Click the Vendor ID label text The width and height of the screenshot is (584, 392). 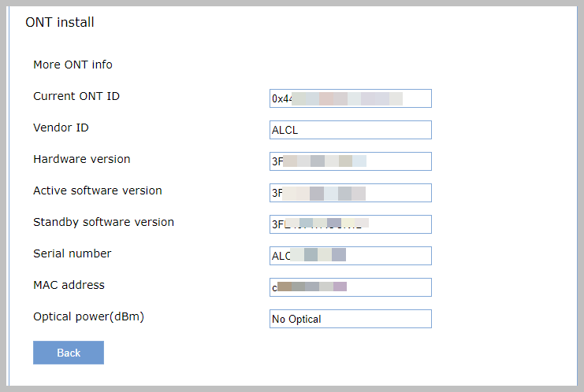[61, 128]
